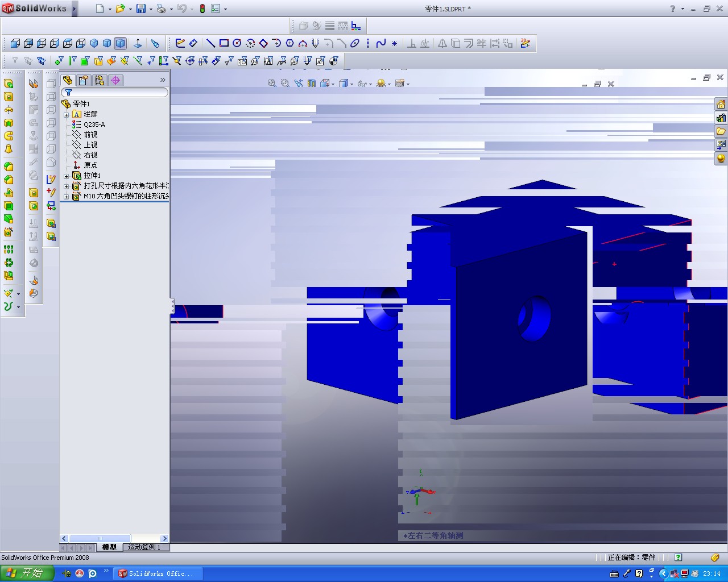Click the Isometric view cube icon

pos(93,43)
